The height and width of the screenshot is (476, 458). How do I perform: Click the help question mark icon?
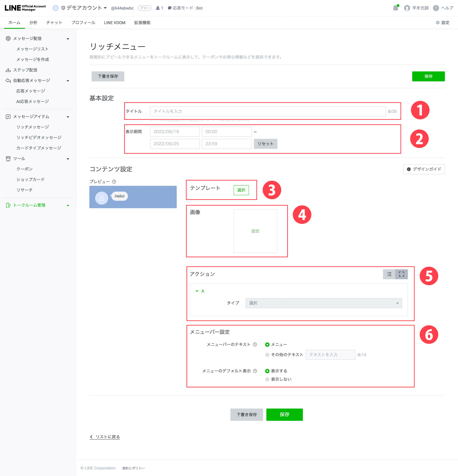(x=436, y=8)
